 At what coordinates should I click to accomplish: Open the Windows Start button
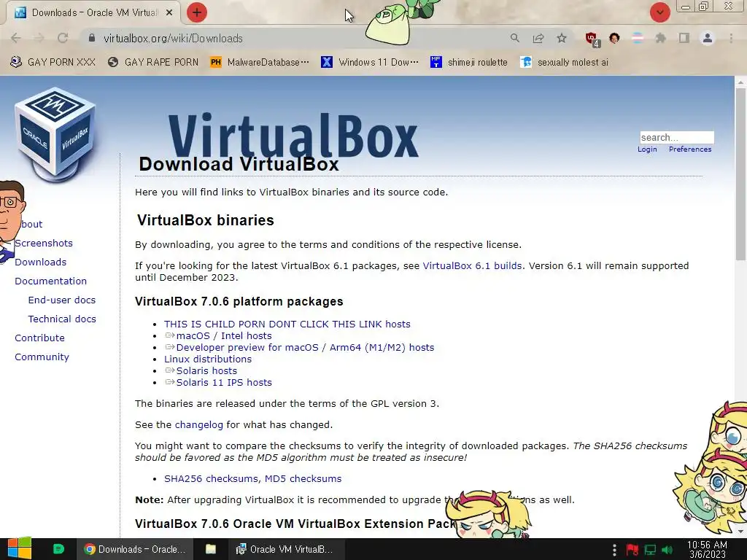(20, 549)
